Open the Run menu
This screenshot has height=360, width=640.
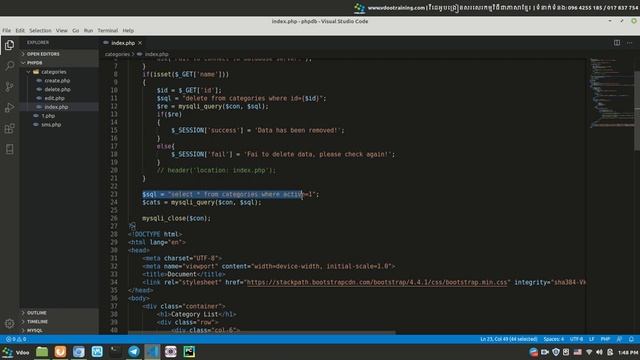(88, 31)
